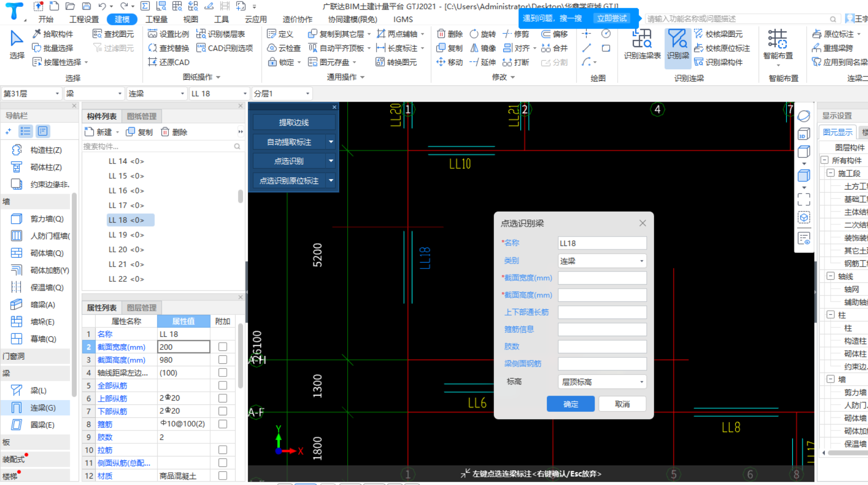Click the 移动 move tool
868x485 pixels.
tap(450, 62)
